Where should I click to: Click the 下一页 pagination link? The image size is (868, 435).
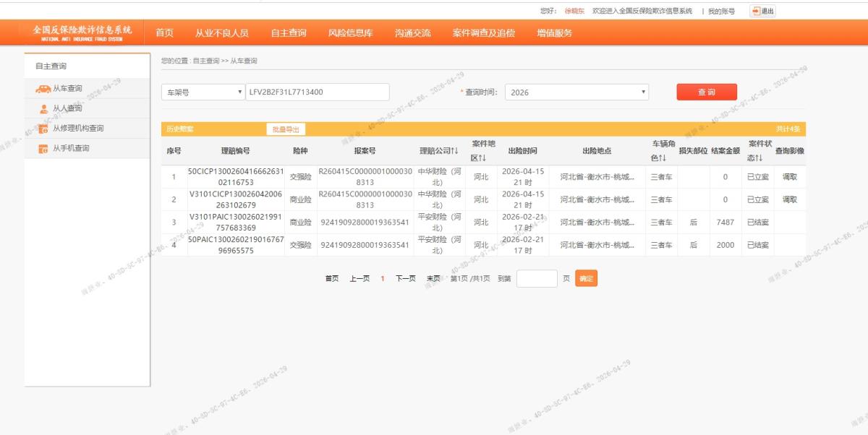tap(405, 279)
